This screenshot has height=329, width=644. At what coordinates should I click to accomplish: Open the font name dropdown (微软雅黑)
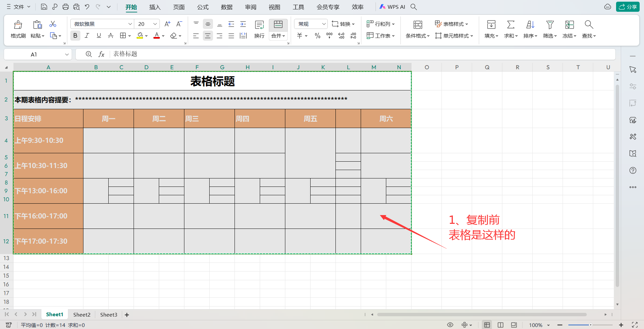point(130,24)
